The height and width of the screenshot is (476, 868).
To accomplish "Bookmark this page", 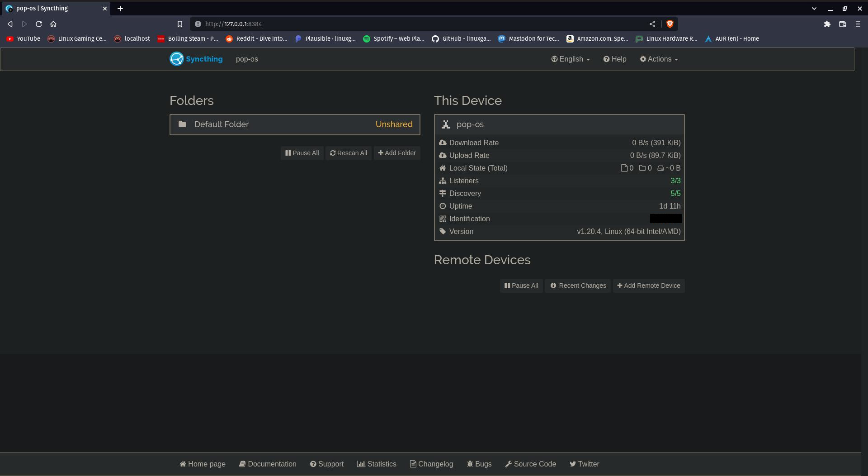I will point(180,24).
